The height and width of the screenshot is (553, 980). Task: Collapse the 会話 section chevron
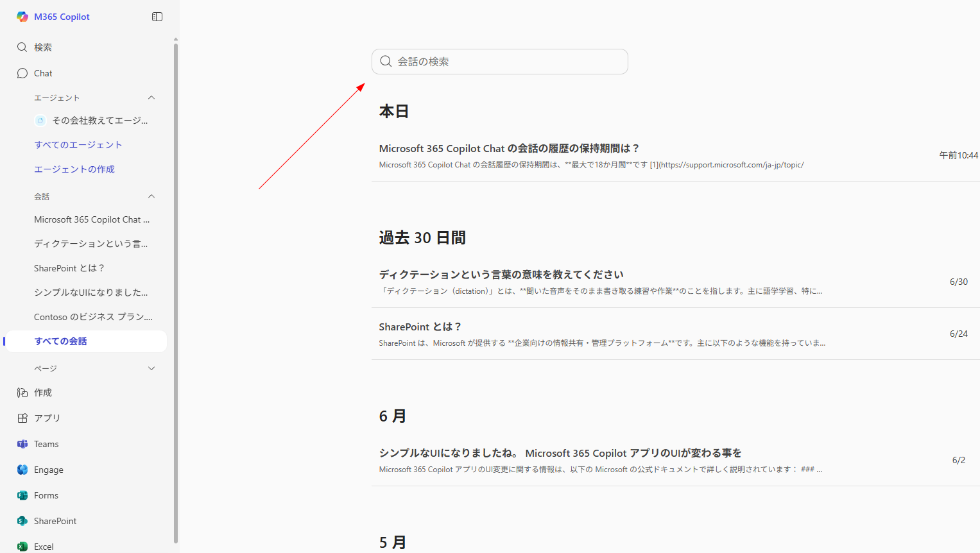click(x=151, y=196)
